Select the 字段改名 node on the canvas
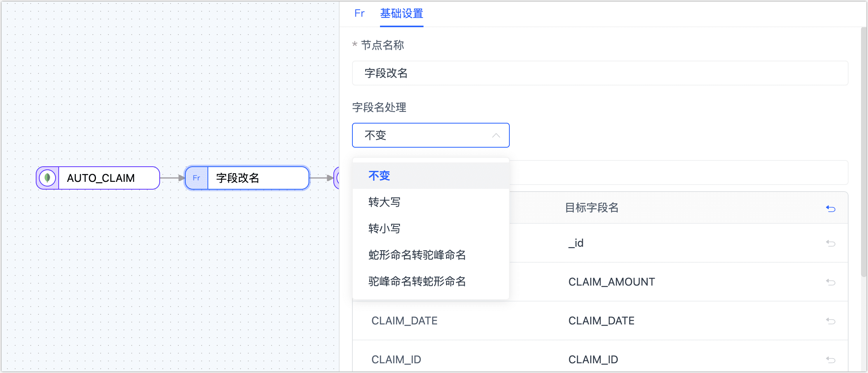Image resolution: width=868 pixels, height=373 pixels. 258,178
